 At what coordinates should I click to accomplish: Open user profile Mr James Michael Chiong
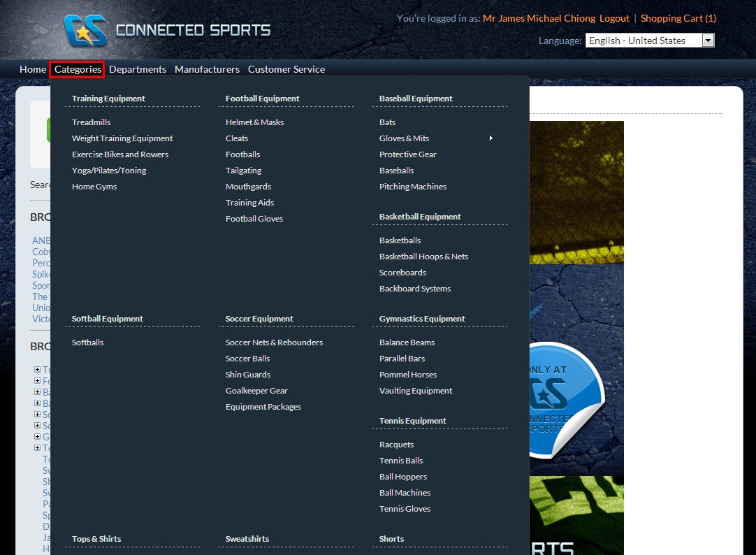539,18
